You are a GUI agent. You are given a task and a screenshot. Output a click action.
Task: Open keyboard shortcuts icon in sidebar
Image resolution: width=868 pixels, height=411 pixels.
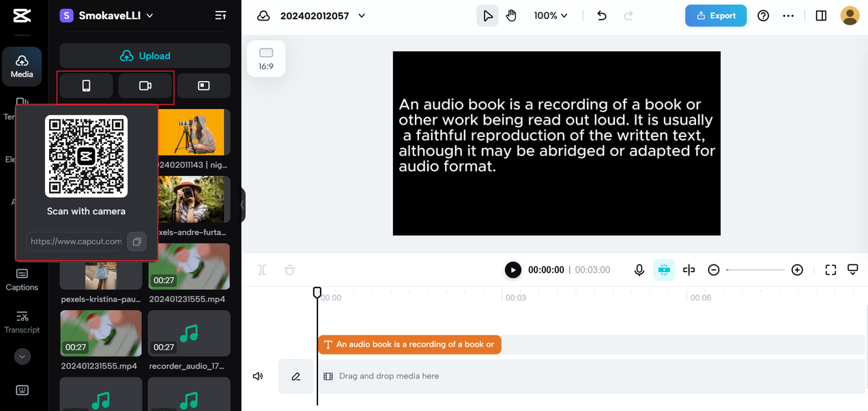point(22,390)
